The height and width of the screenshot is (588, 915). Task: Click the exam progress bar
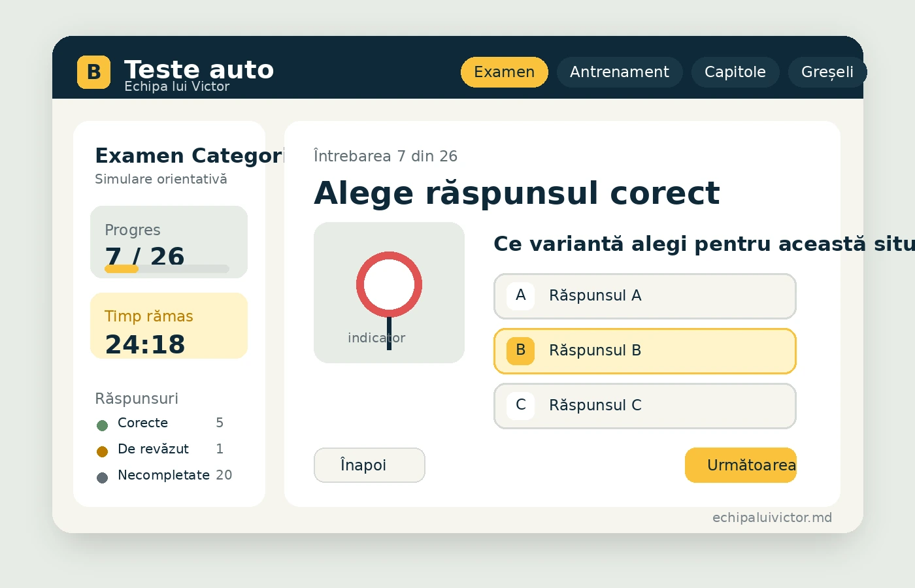(167, 269)
